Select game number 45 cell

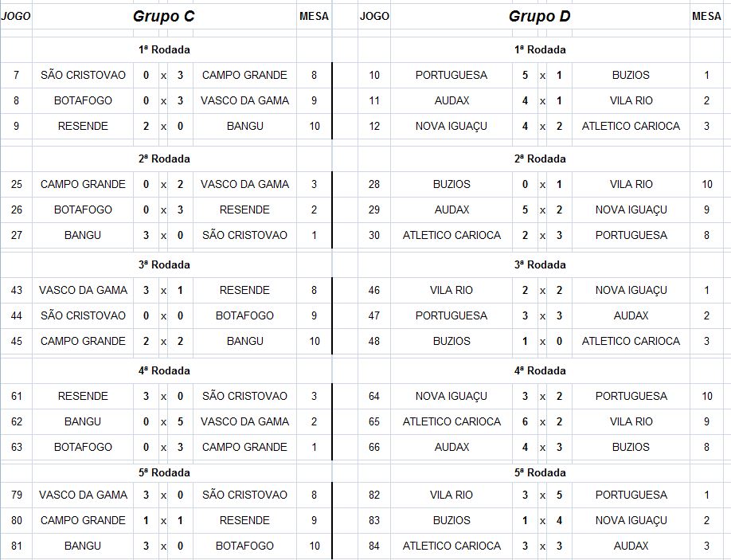tap(17, 341)
